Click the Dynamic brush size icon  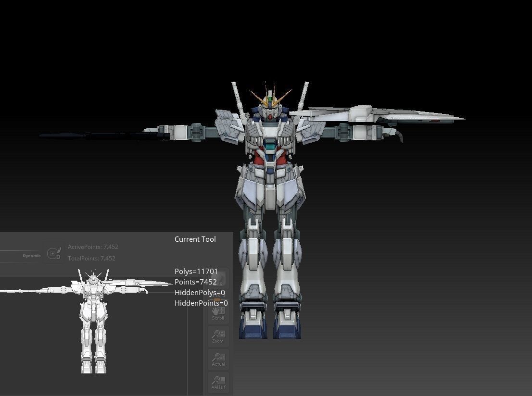click(54, 253)
